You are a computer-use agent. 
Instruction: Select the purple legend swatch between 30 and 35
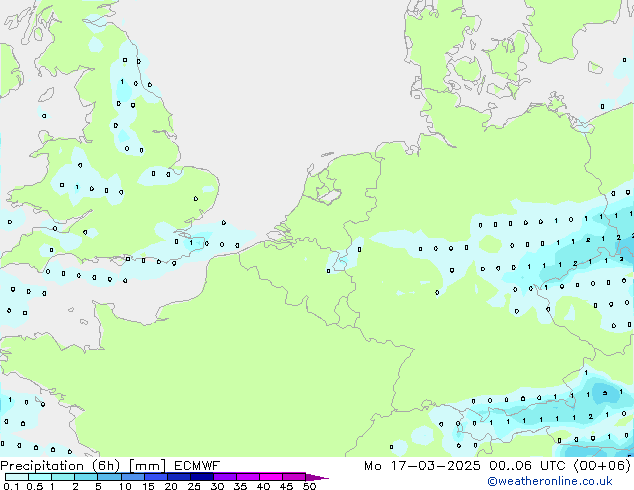[225, 477]
